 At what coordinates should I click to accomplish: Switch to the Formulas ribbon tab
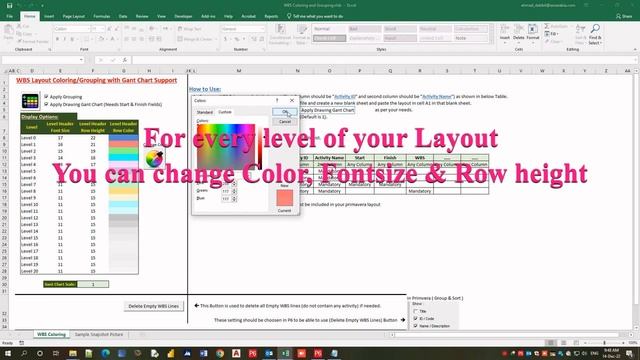coord(102,16)
